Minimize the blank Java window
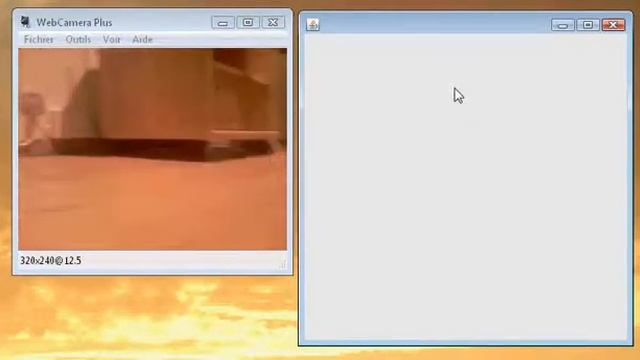This screenshot has width=640, height=360. click(x=563, y=25)
